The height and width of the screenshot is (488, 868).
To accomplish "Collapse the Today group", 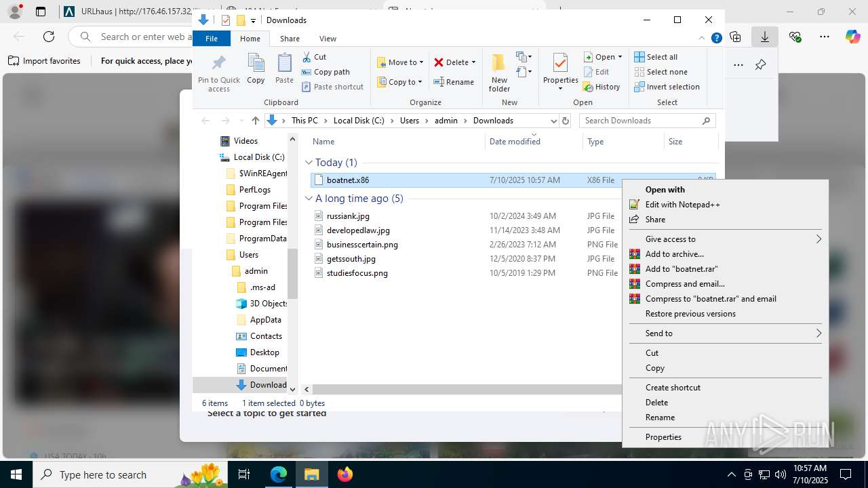I will 309,163.
